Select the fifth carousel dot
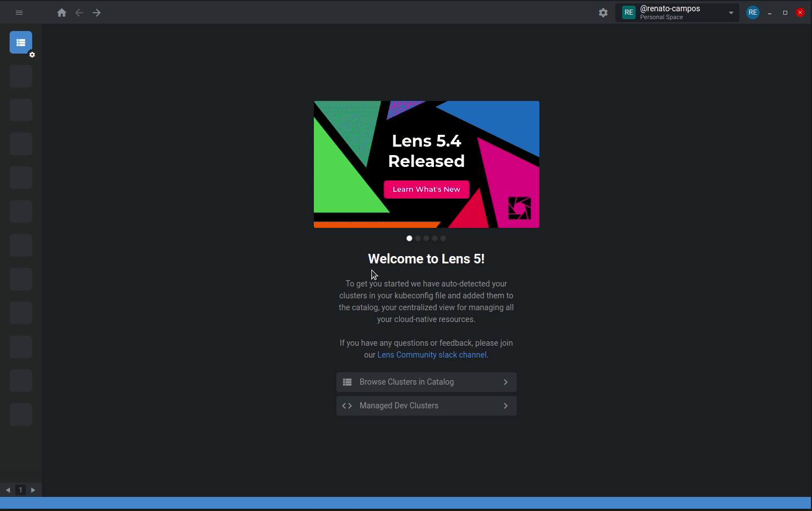 tap(443, 239)
